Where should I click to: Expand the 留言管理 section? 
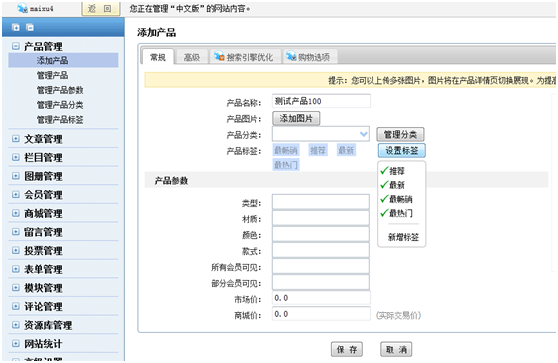click(16, 232)
